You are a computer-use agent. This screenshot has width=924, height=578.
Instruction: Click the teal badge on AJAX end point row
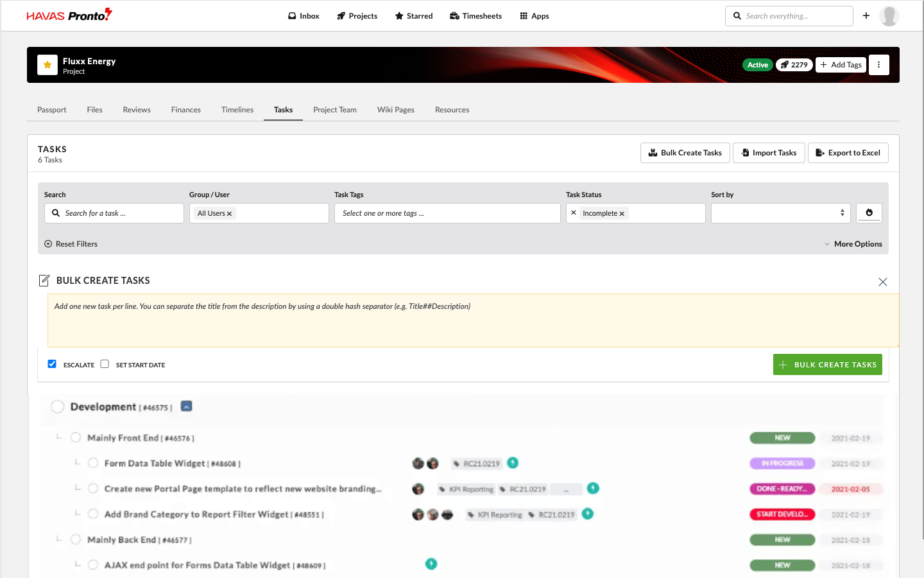(x=431, y=564)
